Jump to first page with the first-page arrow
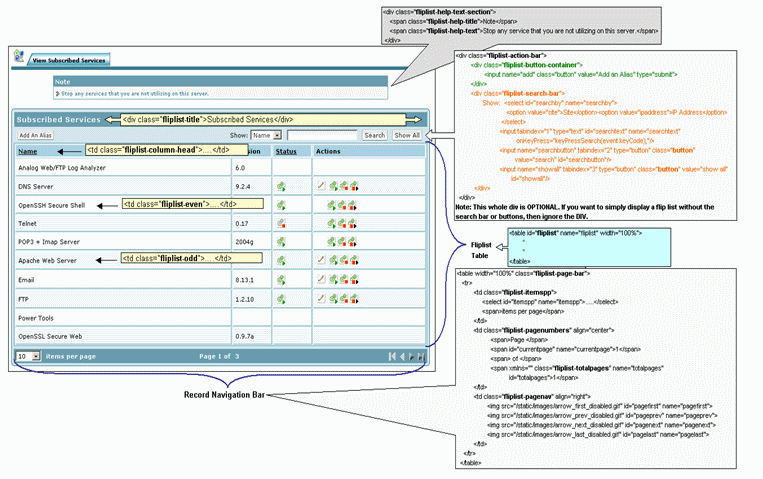Viewport: 763px width, 479px height. pyautogui.click(x=391, y=356)
